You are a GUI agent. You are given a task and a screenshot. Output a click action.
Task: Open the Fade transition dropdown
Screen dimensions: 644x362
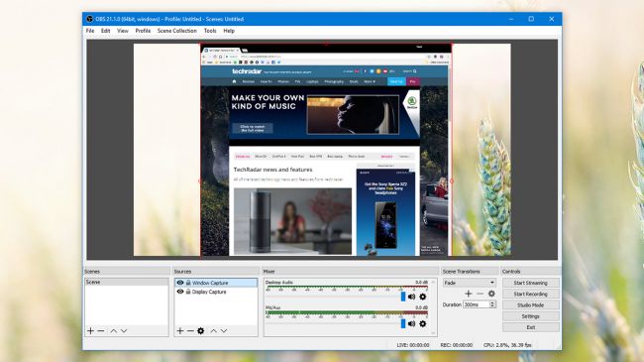[x=470, y=283]
